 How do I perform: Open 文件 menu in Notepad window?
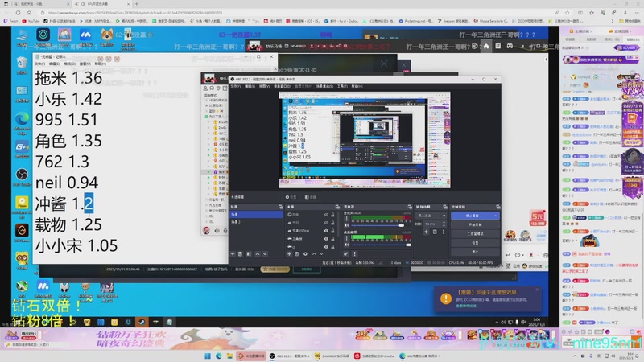[39, 64]
